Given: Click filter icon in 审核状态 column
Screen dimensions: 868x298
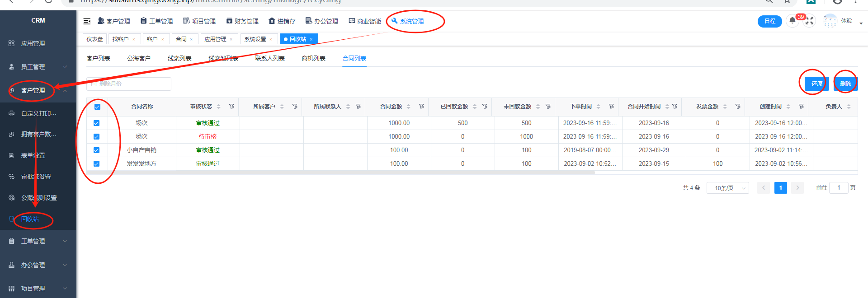Looking at the screenshot, I should tap(231, 107).
